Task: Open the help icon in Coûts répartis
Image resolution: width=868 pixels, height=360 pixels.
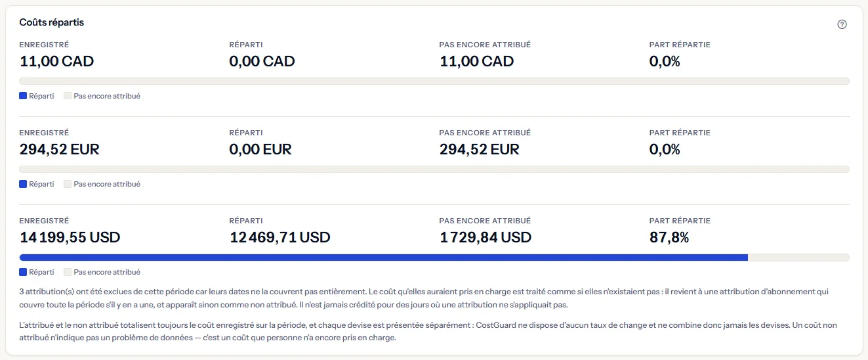Action: (842, 24)
